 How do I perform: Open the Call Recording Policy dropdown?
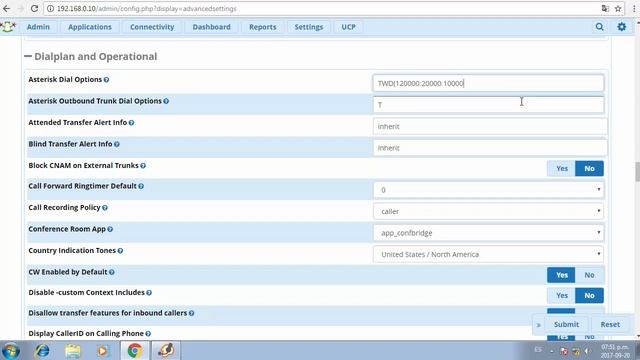488,211
